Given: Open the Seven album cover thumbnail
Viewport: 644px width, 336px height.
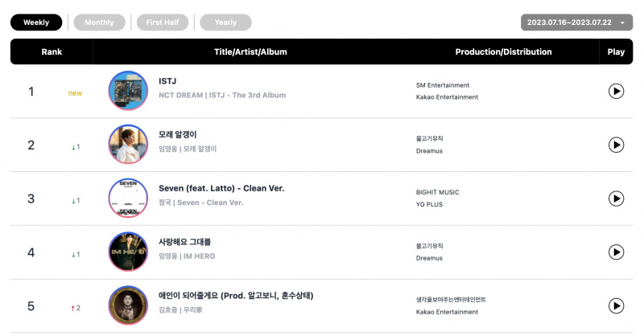Looking at the screenshot, I should coord(128,199).
